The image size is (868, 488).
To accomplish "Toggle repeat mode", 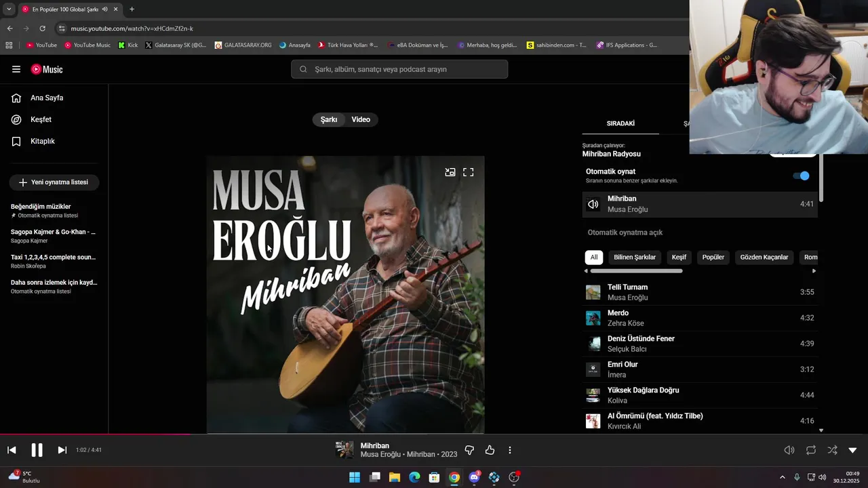I will pos(811,450).
